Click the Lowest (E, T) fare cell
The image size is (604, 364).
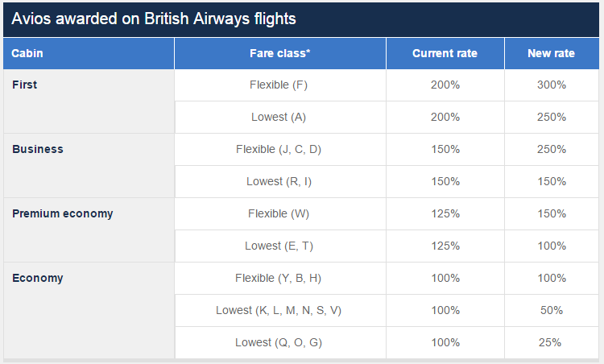coord(279,246)
